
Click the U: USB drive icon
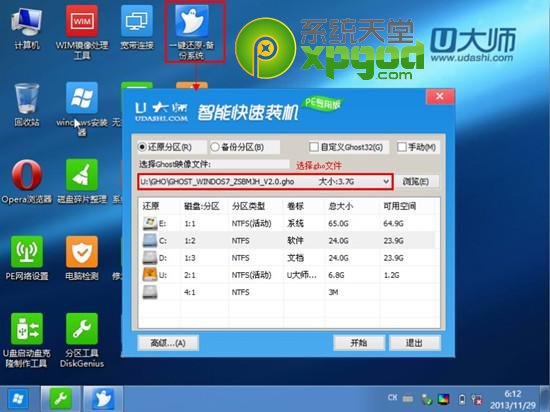tap(150, 275)
